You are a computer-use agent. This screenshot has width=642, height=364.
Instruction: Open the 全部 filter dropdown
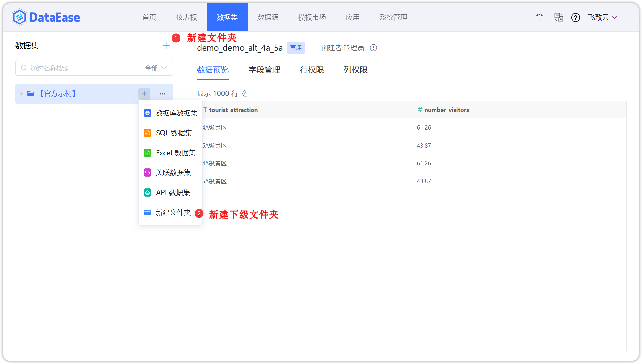click(x=156, y=68)
